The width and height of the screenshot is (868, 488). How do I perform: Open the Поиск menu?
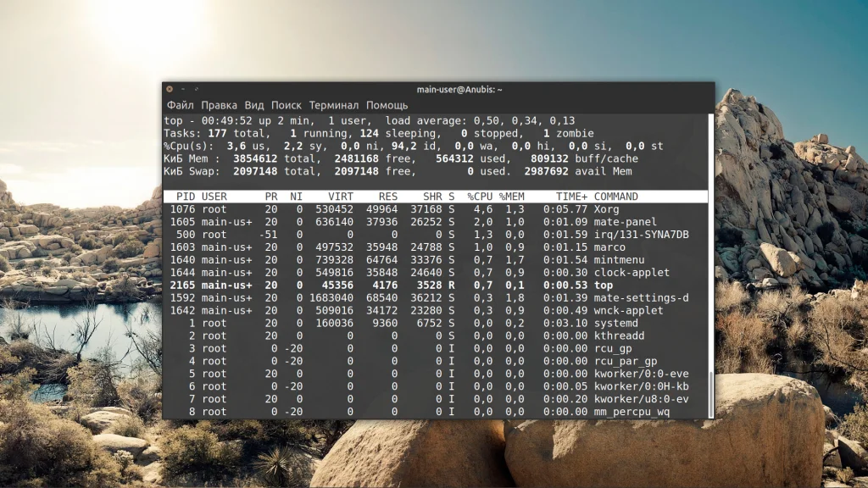pyautogui.click(x=287, y=105)
